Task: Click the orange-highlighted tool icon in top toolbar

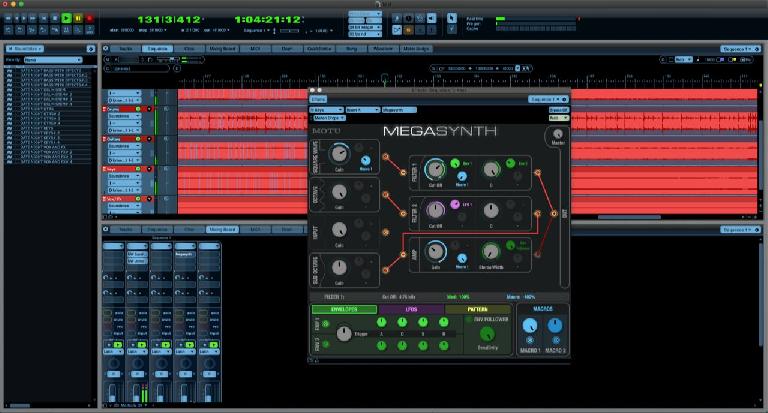Action: point(408,30)
